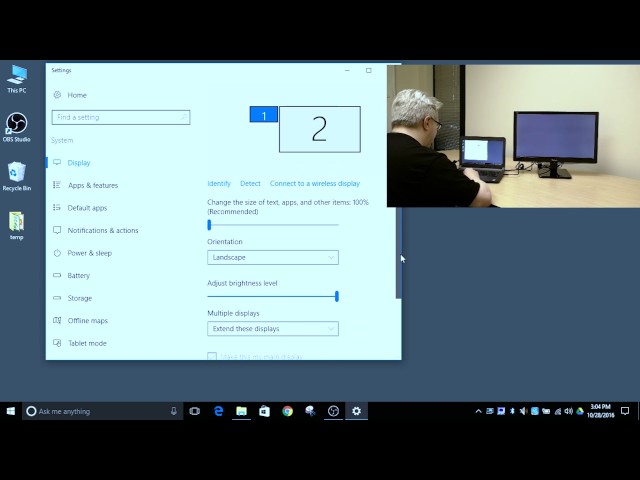Click the text size scaling slider handle
This screenshot has width=640, height=480.
click(x=209, y=224)
